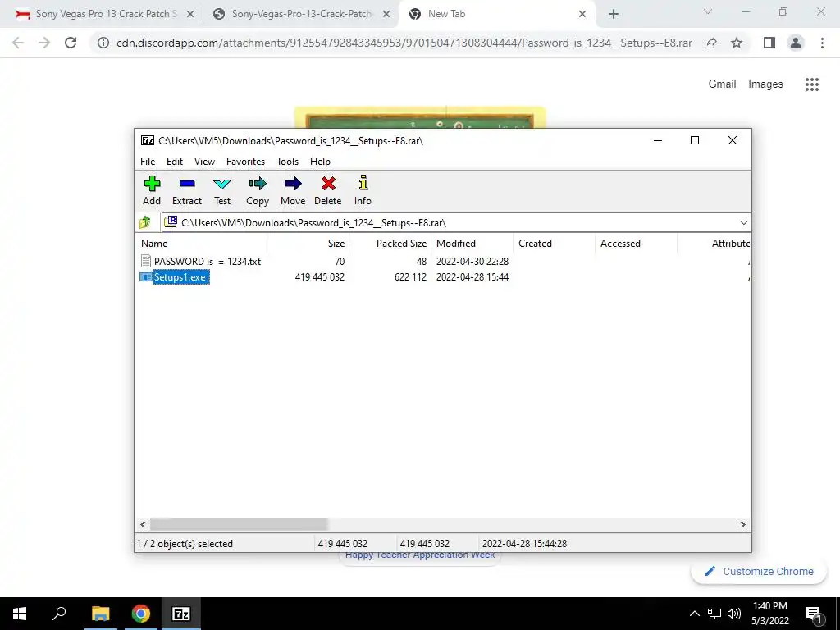Sort by the Size column header
Screen dimensions: 840x630
(x=308, y=243)
